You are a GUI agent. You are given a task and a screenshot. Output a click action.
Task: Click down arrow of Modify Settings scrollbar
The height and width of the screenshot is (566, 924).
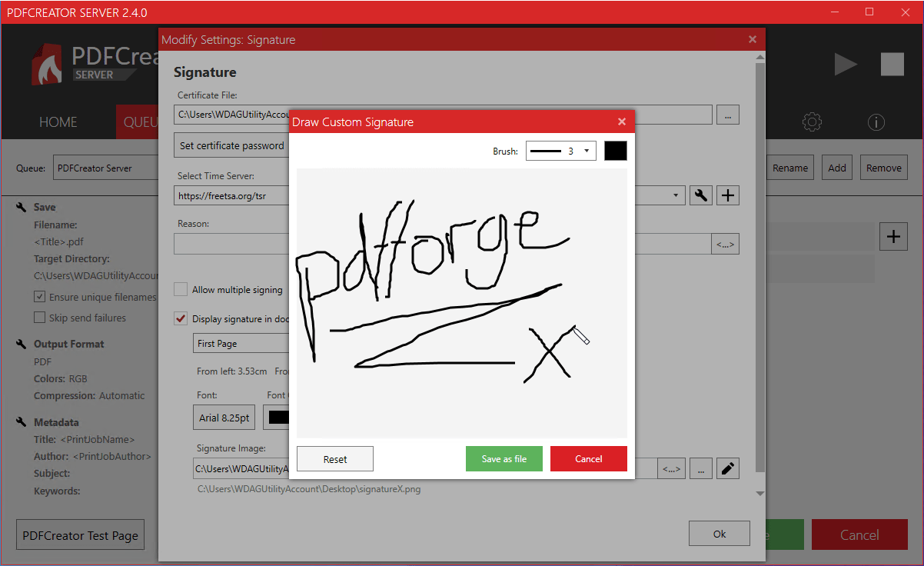click(760, 494)
